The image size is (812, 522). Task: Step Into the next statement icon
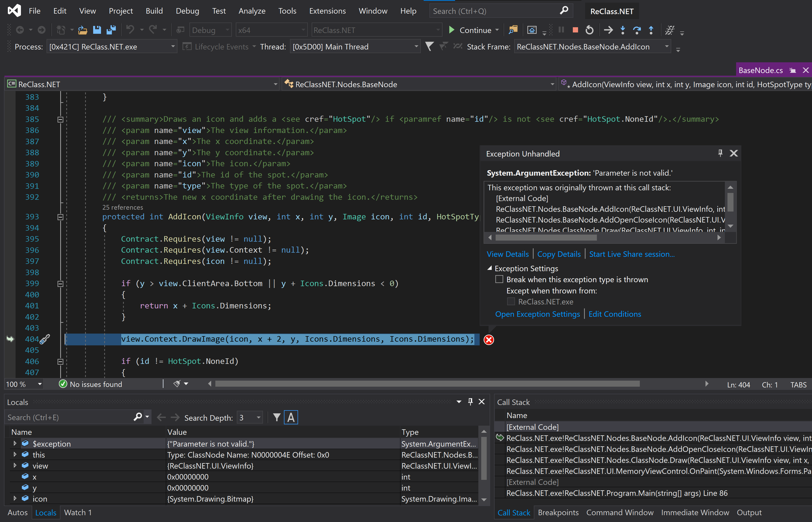point(623,30)
